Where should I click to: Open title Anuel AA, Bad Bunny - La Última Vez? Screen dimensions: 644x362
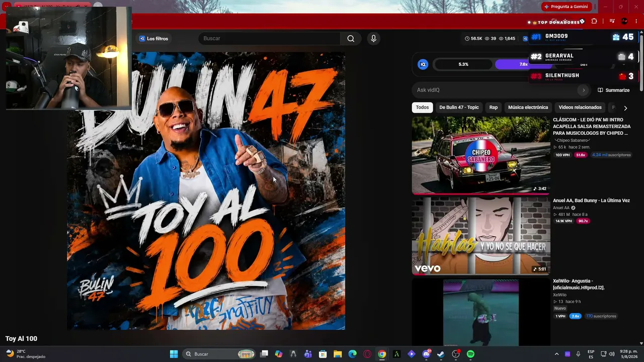[x=591, y=201]
